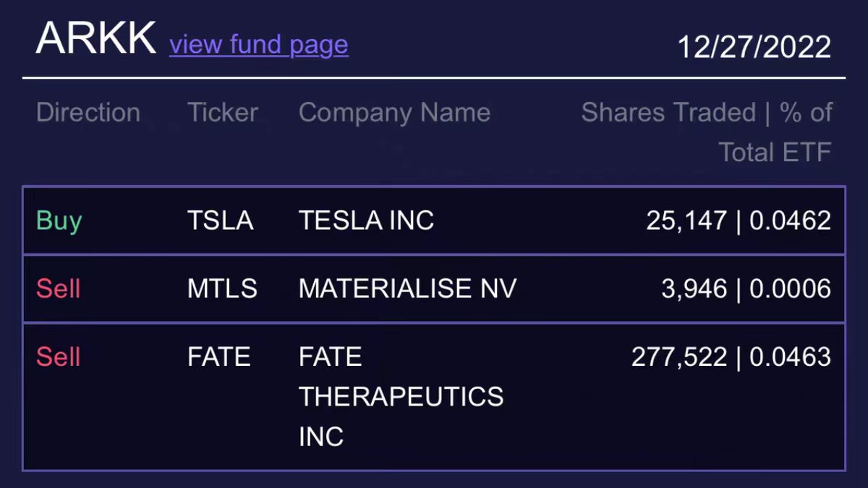This screenshot has height=488, width=868.
Task: Select the FATE ticker cell
Action: pos(219,357)
